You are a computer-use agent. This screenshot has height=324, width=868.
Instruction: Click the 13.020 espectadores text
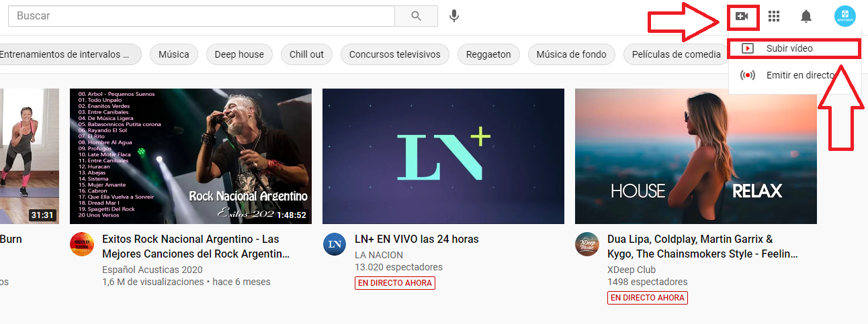[x=398, y=268]
